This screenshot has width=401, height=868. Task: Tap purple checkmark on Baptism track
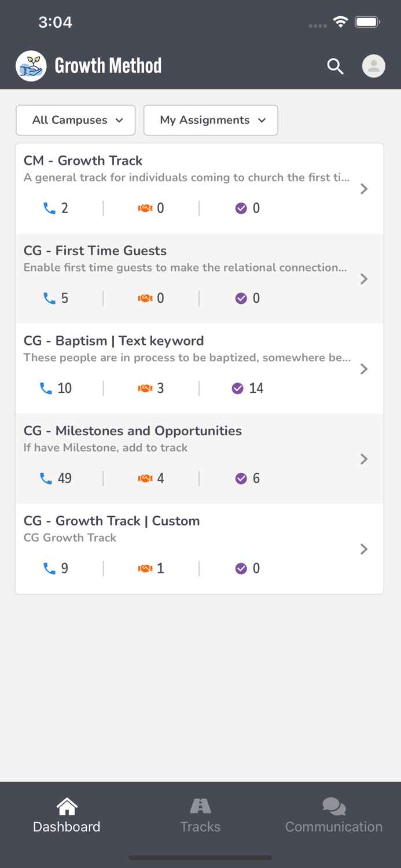coord(237,388)
